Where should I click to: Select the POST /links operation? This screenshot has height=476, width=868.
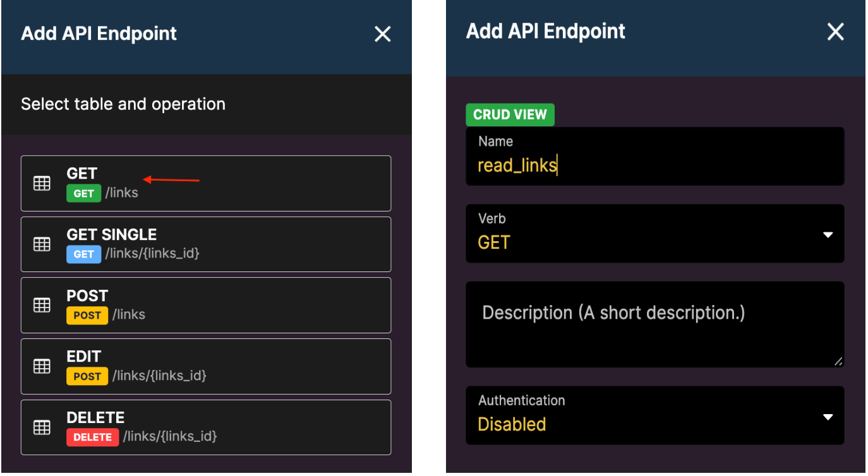[206, 305]
